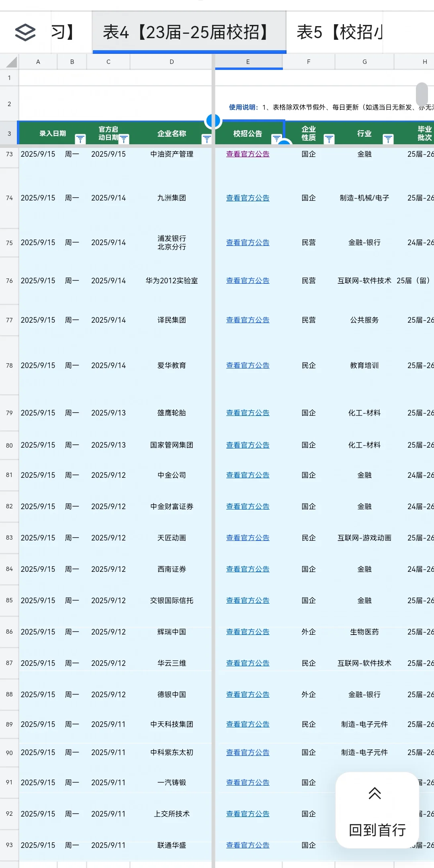
Task: Select the 外企 cell in 德银中国 row
Action: click(x=309, y=694)
